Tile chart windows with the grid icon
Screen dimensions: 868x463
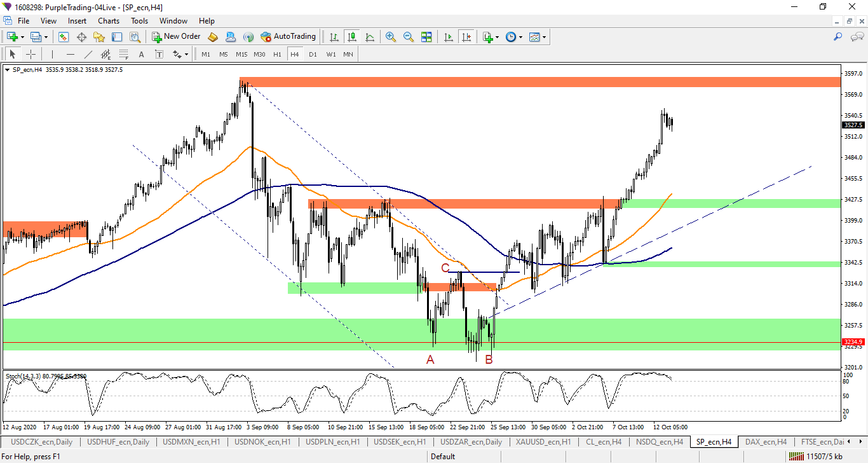click(426, 37)
